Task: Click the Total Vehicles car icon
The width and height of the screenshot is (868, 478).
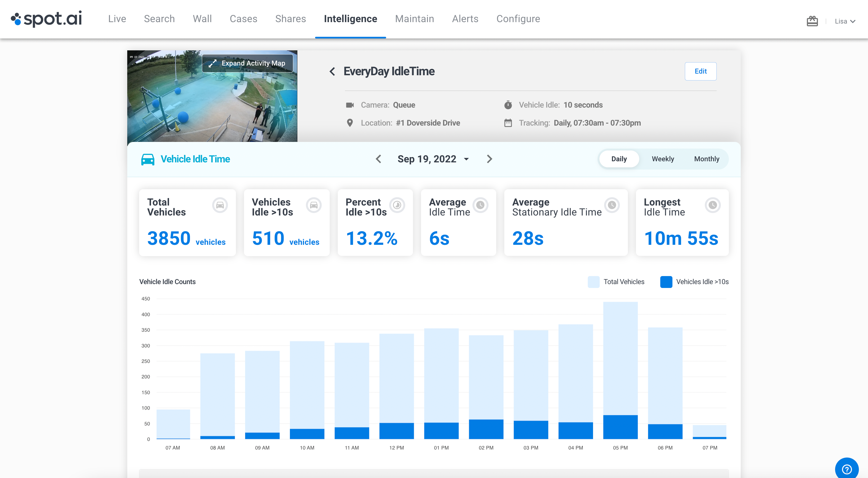Action: click(220, 205)
